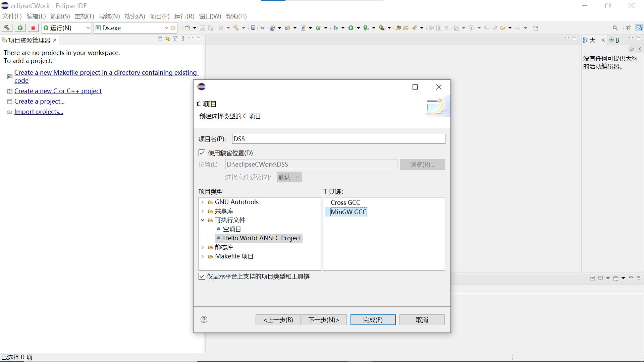
Task: Uncheck 仅显示平台上支持的项目类型和工具链
Action: coord(202,276)
